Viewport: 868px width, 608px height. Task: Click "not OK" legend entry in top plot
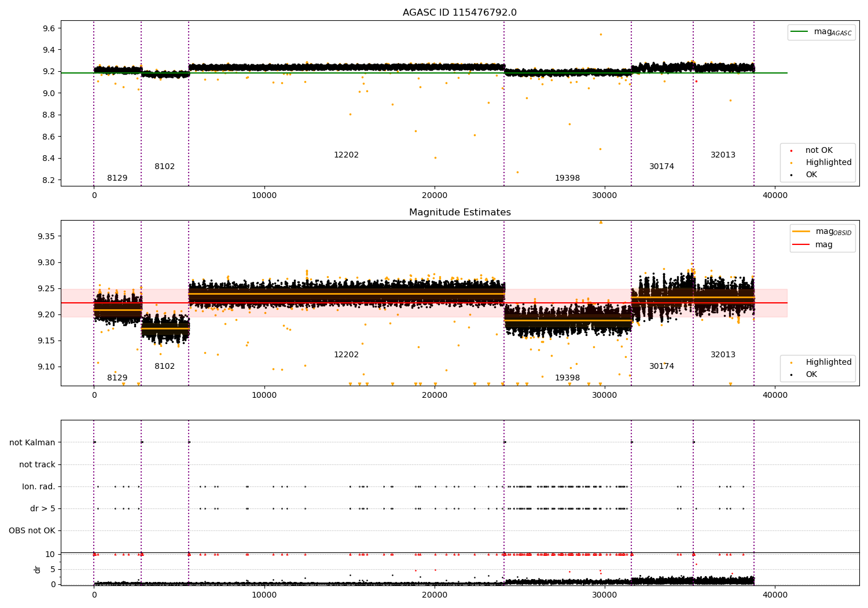coord(818,151)
